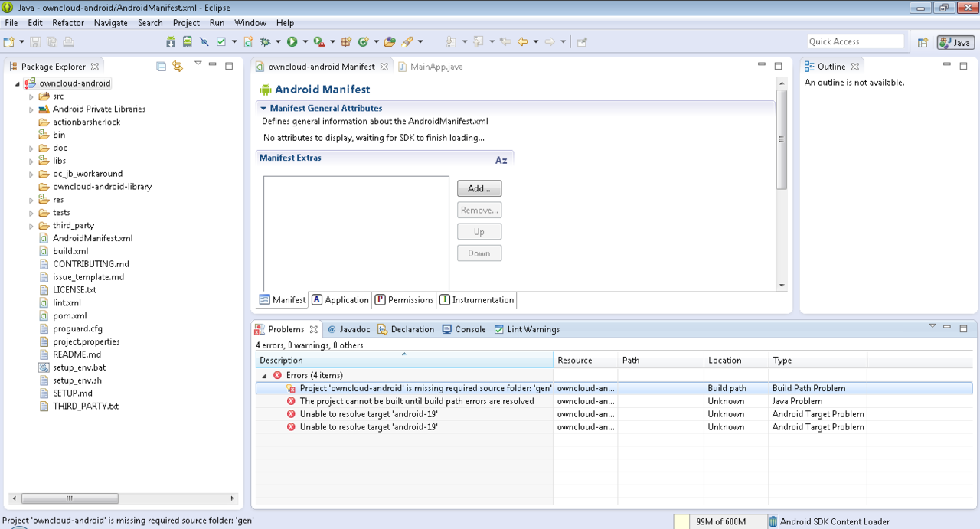Click the manifest editor vertical scrollbar

(782, 139)
